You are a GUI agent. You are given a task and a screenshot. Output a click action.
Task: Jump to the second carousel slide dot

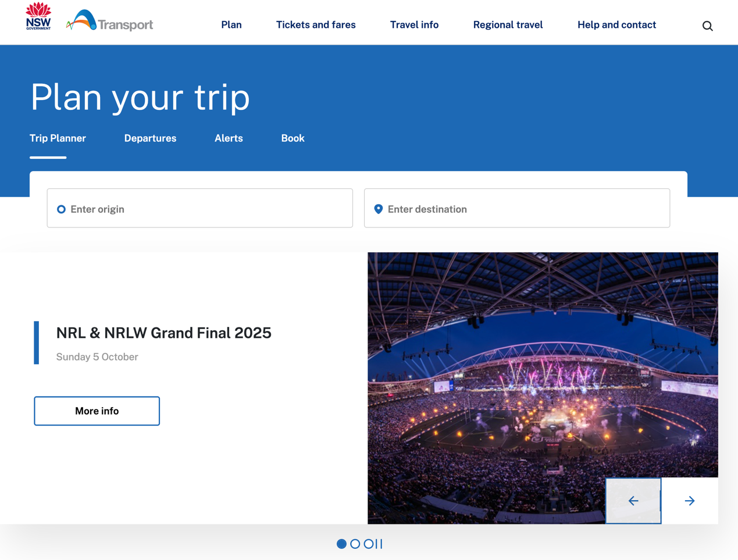tap(355, 544)
